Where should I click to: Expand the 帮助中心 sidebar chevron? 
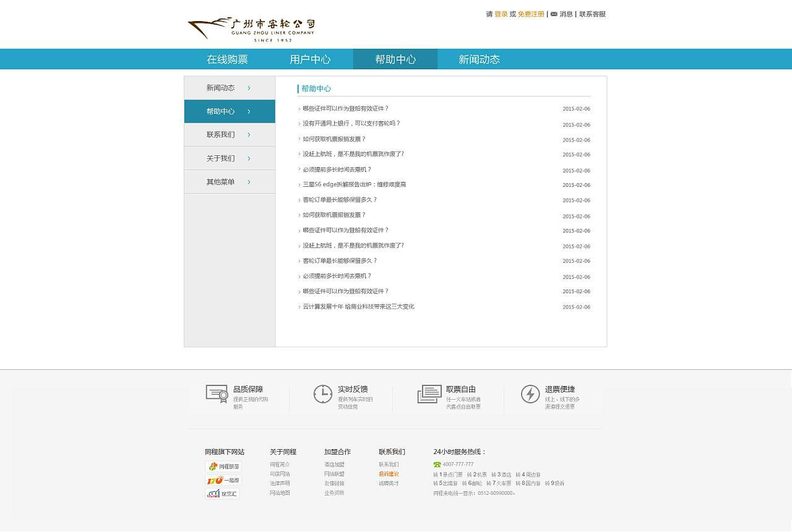(x=249, y=111)
